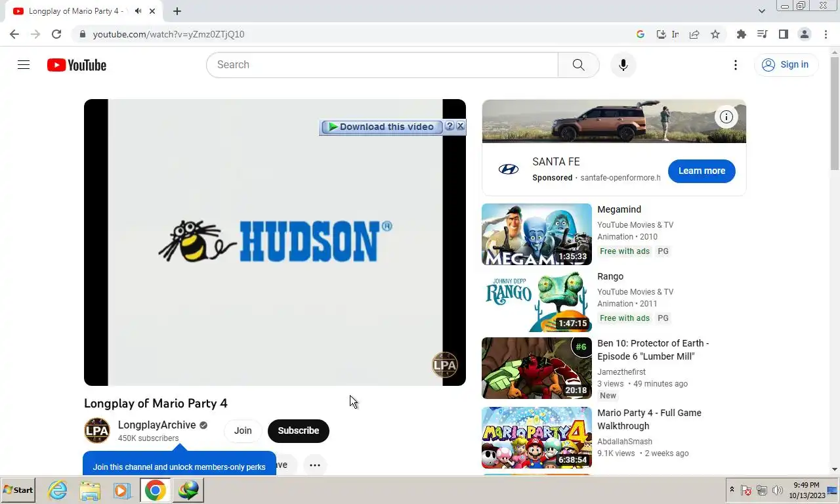Share this page icon in address bar
840x504 pixels.
[694, 34]
